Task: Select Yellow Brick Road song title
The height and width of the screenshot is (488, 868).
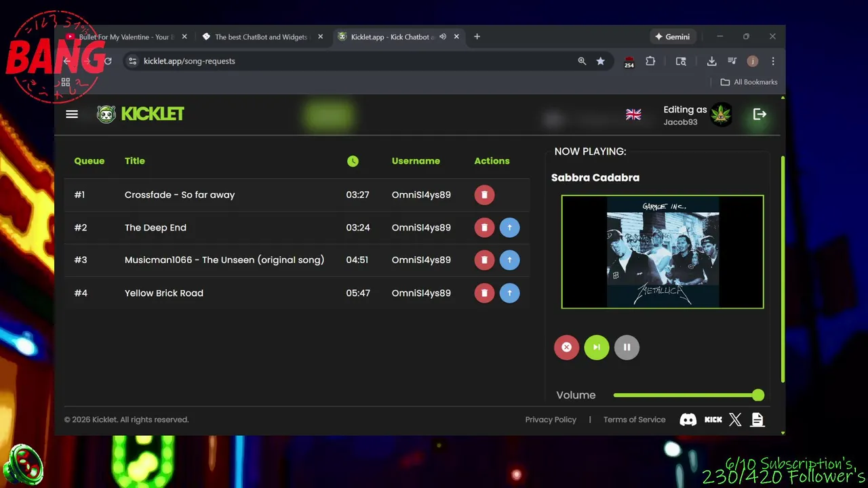Action: [x=164, y=293]
